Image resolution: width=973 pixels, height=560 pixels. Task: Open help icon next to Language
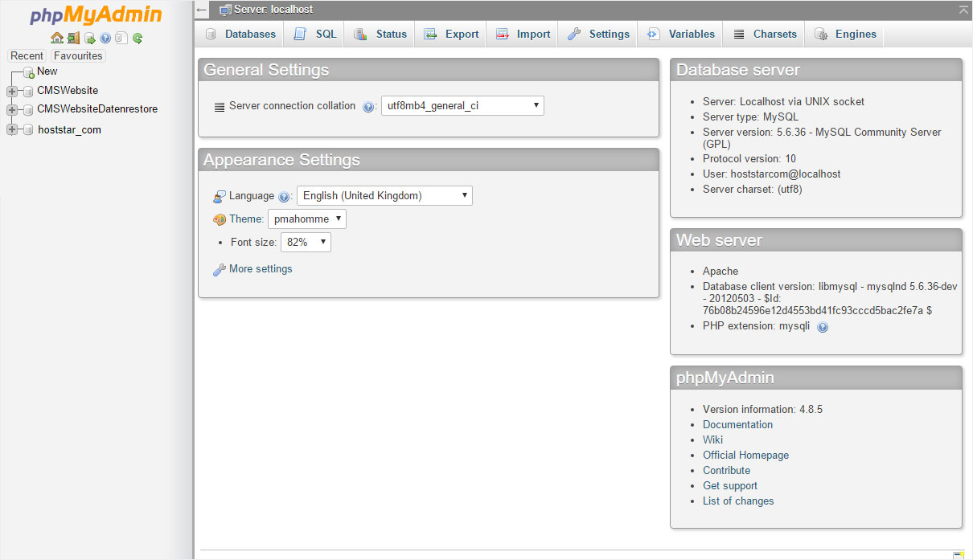pyautogui.click(x=284, y=196)
